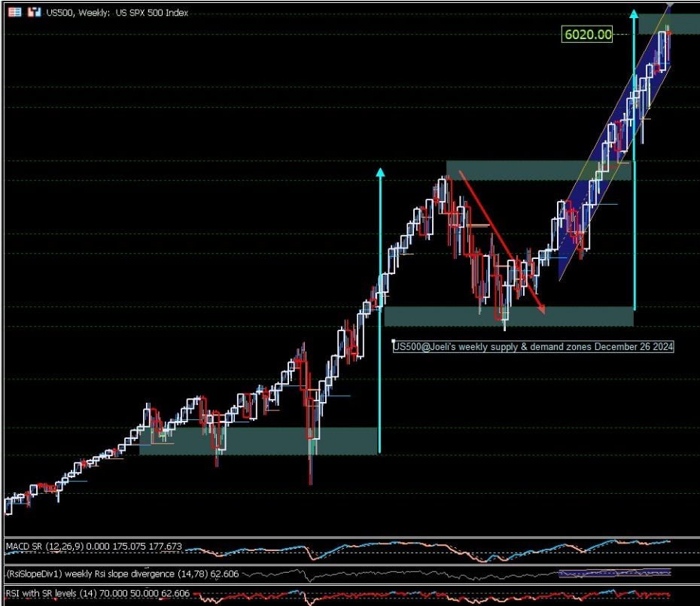
Task: Click the left cyan up-arrow's arrowhead
Action: point(380,173)
